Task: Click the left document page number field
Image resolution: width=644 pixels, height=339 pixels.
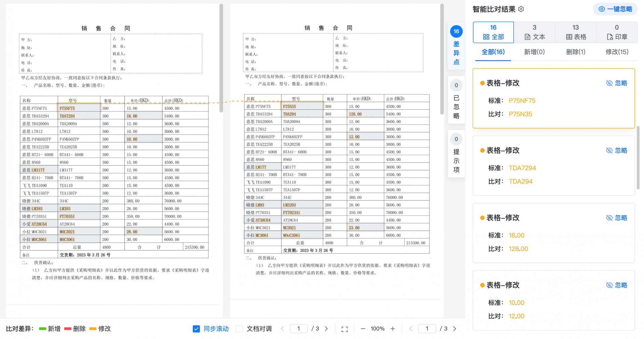Action: click(x=299, y=329)
